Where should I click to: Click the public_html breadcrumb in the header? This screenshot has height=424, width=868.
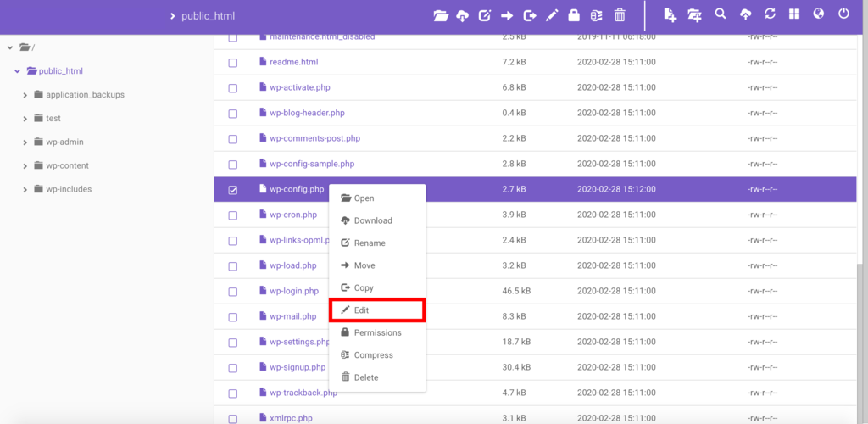point(209,16)
